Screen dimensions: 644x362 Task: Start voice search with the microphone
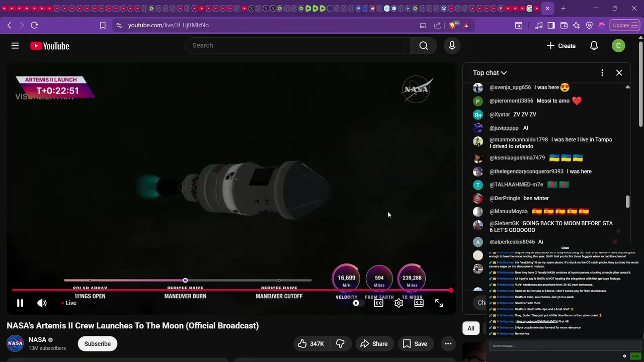452,46
